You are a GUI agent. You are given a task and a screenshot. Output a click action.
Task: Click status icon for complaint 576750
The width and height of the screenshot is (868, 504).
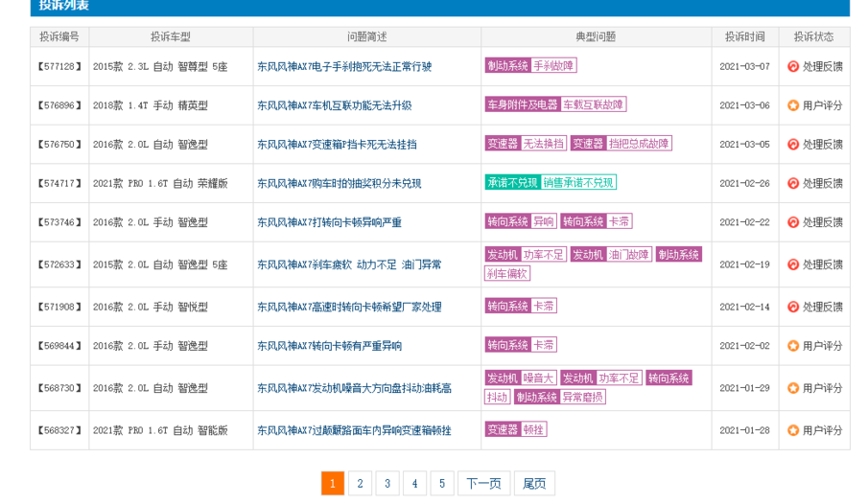(793, 145)
